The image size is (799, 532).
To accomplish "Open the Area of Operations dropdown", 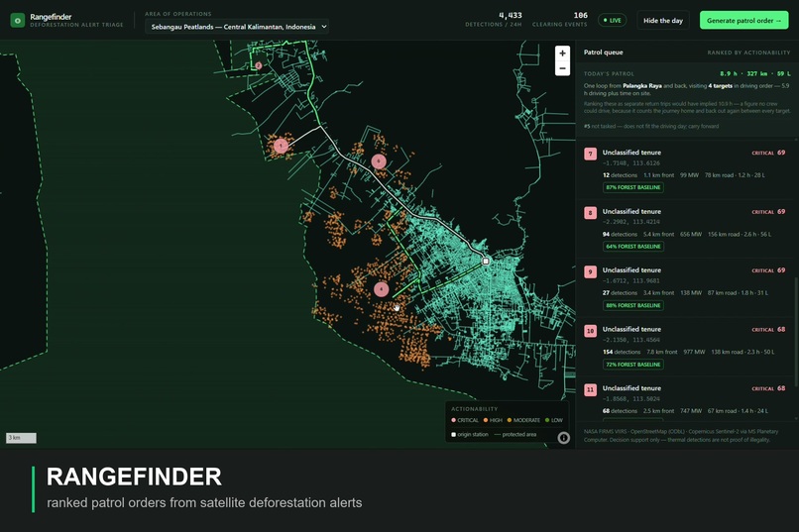I will 237,27.
